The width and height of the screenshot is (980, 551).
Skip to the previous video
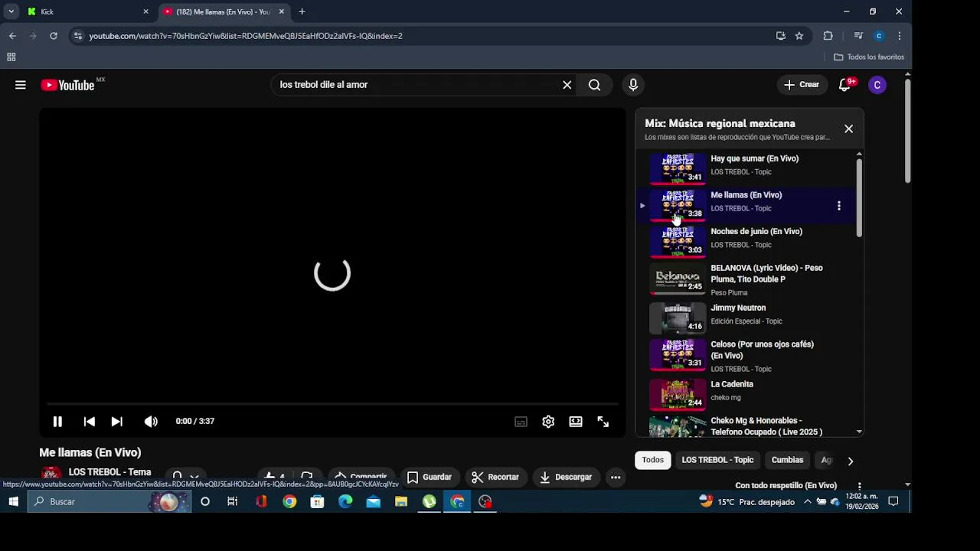pyautogui.click(x=90, y=422)
